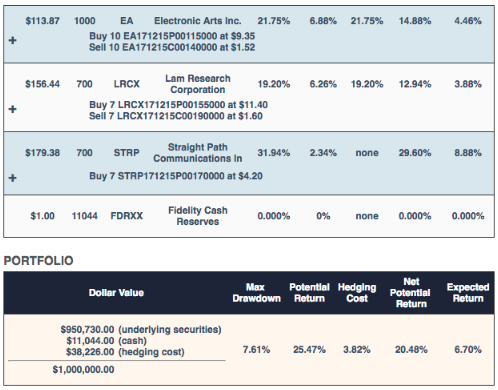
Task: Click the STRP ticker symbol
Action: tap(127, 153)
